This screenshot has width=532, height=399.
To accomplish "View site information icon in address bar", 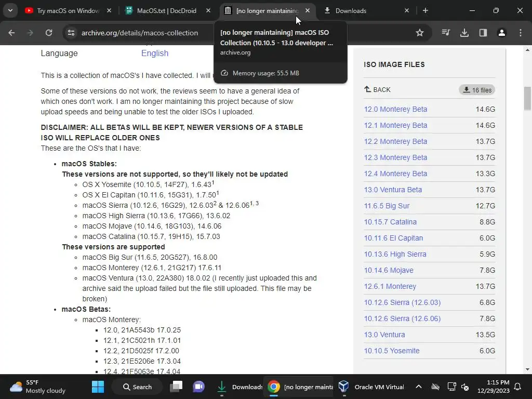I will coord(71,33).
